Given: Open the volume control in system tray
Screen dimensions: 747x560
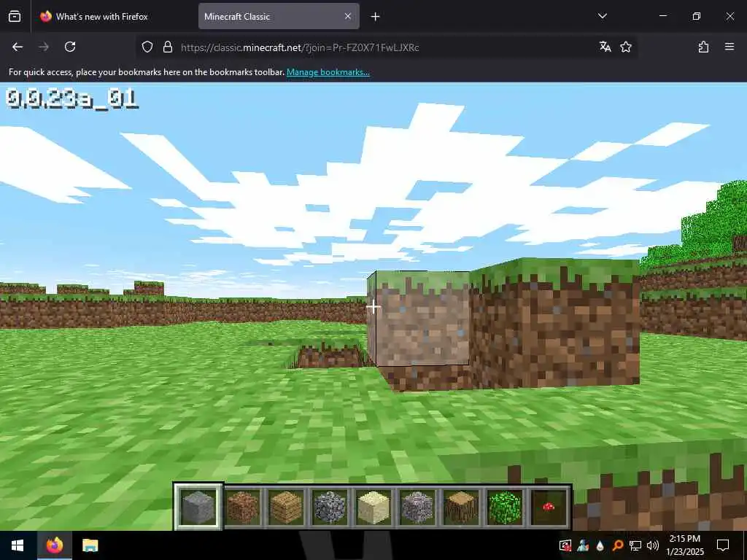Looking at the screenshot, I should point(653,545).
